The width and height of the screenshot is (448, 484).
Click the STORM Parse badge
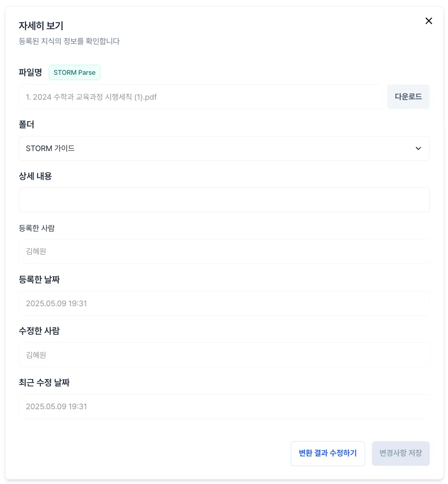74,73
